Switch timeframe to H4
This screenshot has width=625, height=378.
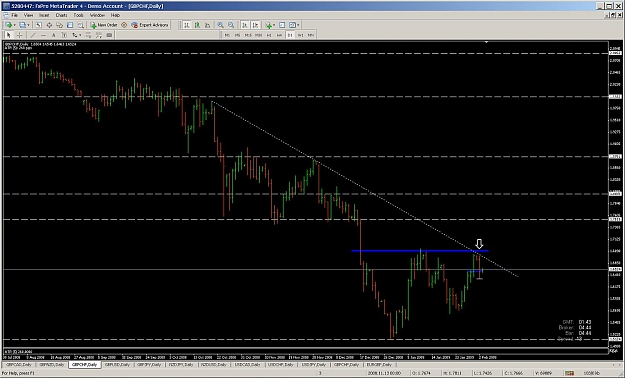click(279, 35)
